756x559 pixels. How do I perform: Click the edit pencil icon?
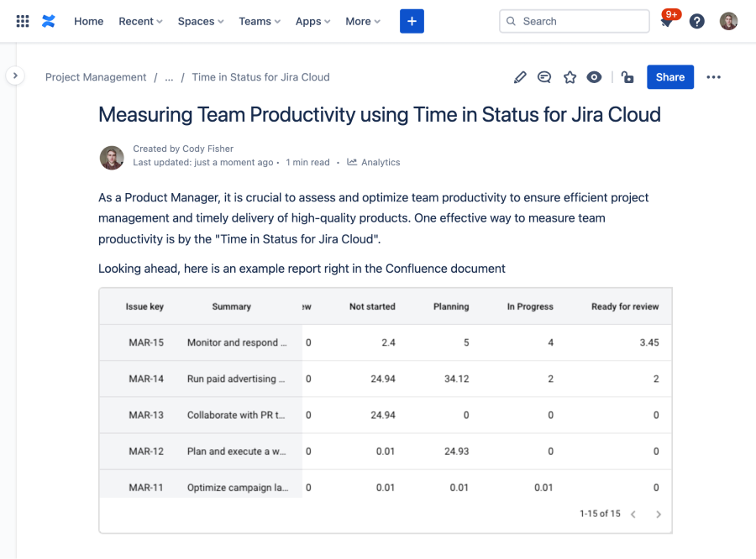(520, 77)
